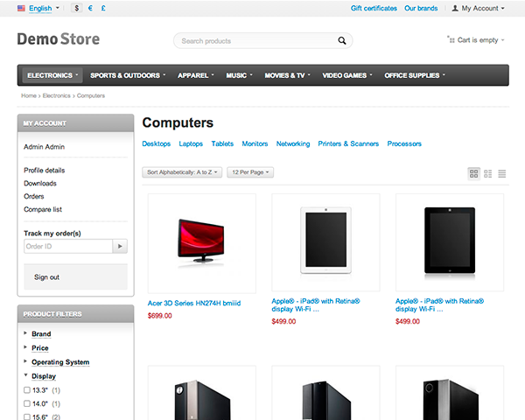Select the pound currency symbol

[103, 8]
